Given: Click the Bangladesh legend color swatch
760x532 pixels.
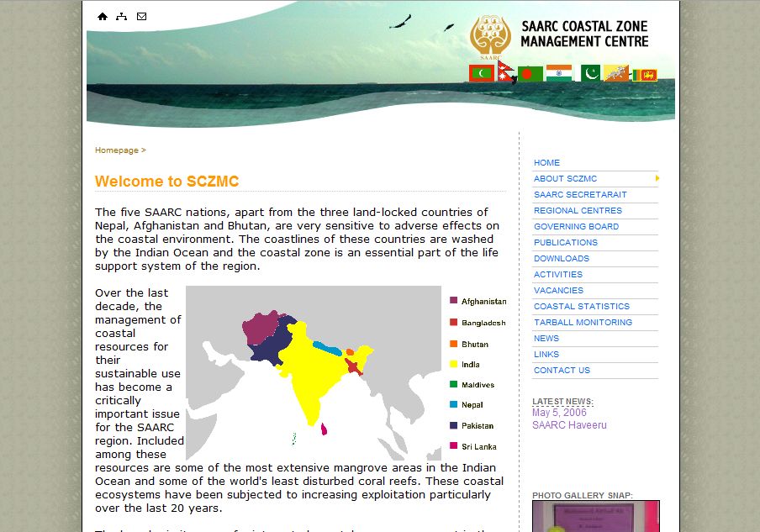Looking at the screenshot, I should pos(454,322).
